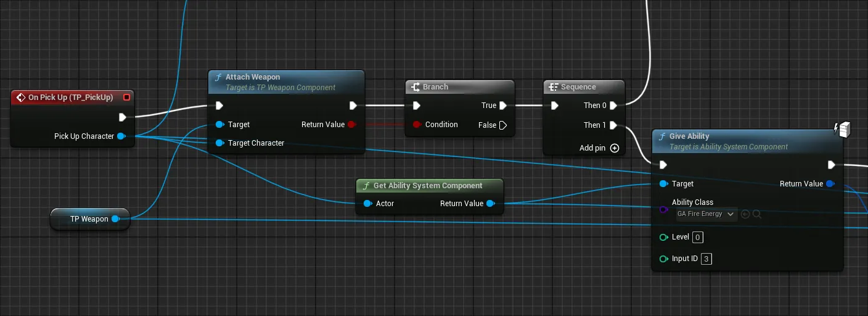The height and width of the screenshot is (316, 868).
Task: Open the GA Fire Energy class dropdown
Action: (706, 214)
